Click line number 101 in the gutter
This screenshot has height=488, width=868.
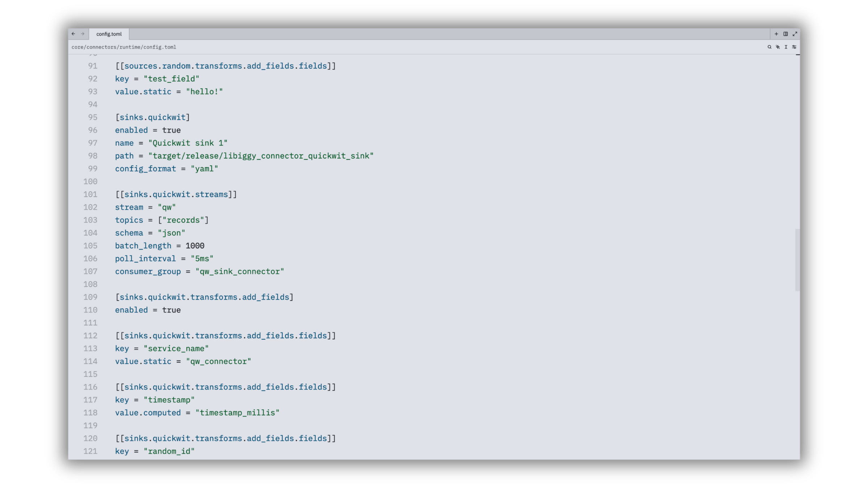(90, 194)
